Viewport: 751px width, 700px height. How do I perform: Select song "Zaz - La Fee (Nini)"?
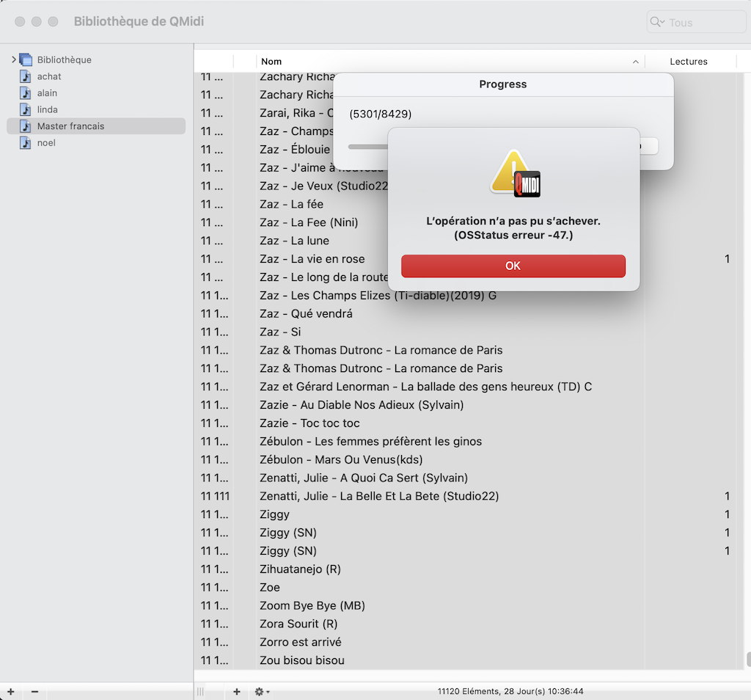click(x=309, y=222)
